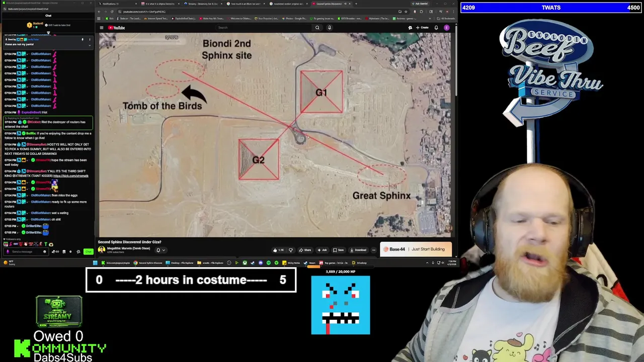Open the YouTube hamburger guide menu
Viewport: 644px width, 362px height.
[101, 28]
